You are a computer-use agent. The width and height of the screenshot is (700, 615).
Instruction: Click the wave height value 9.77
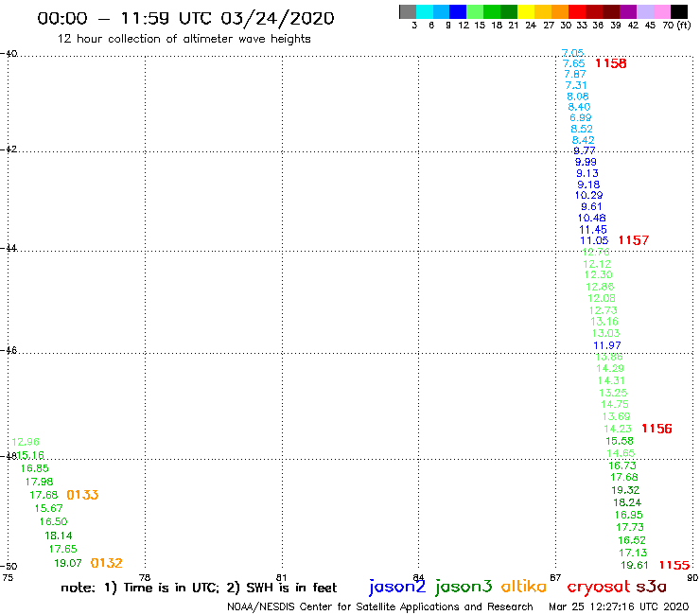[585, 151]
